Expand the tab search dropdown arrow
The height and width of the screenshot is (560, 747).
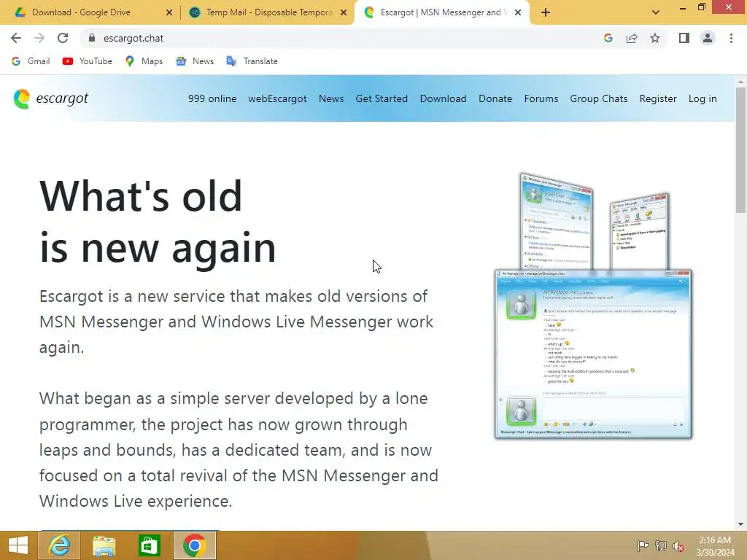(x=656, y=12)
